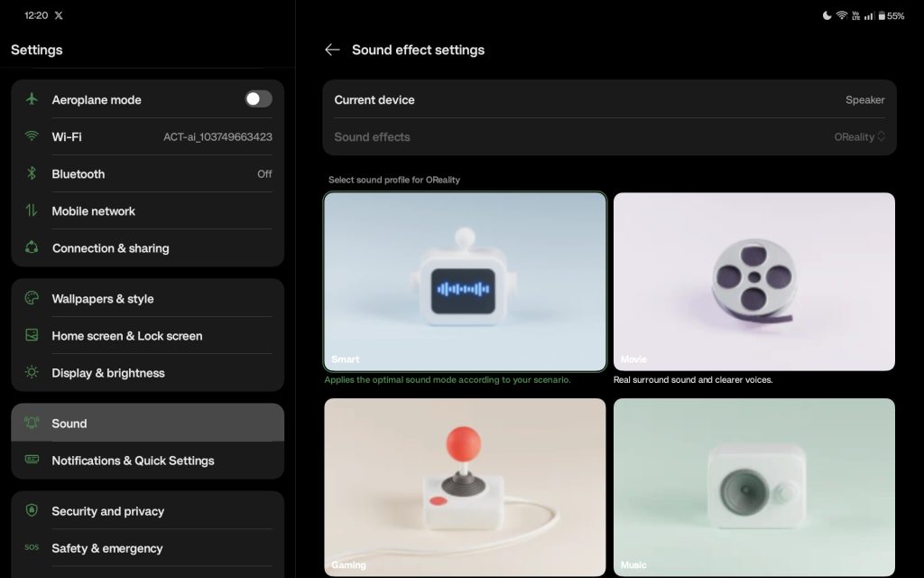Open the OReality sound effects dropdown
This screenshot has height=578, width=924.
[859, 137]
